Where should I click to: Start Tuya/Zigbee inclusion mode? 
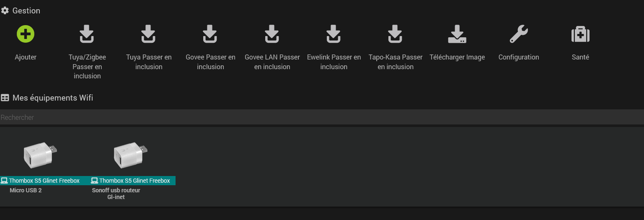pyautogui.click(x=87, y=34)
